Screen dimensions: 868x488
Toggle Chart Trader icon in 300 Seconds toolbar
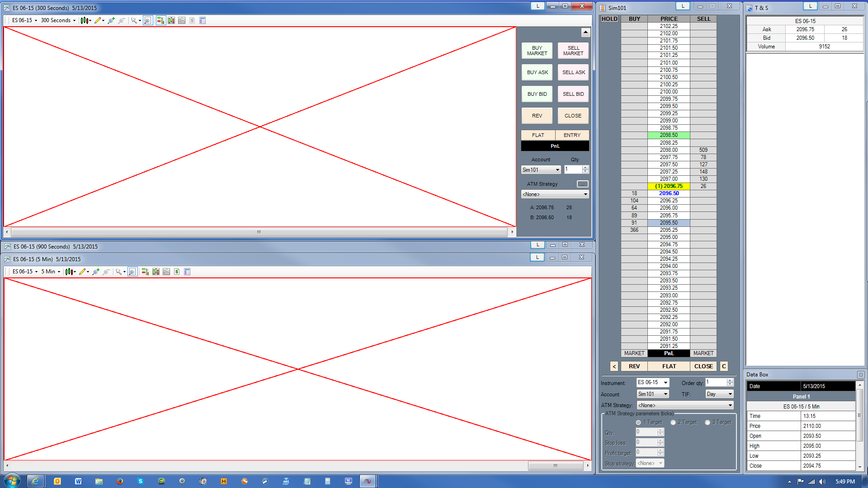(160, 20)
